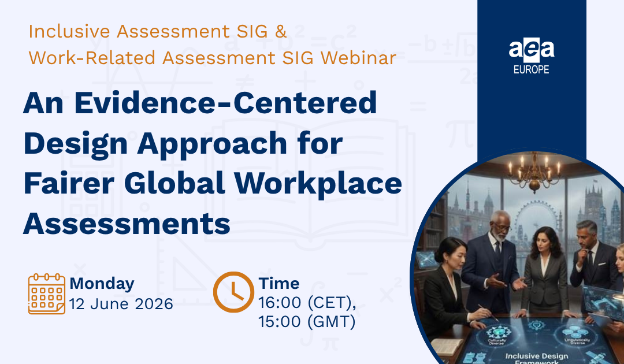Click "Work-Related Assessment SIG Webinar" text

[212, 58]
